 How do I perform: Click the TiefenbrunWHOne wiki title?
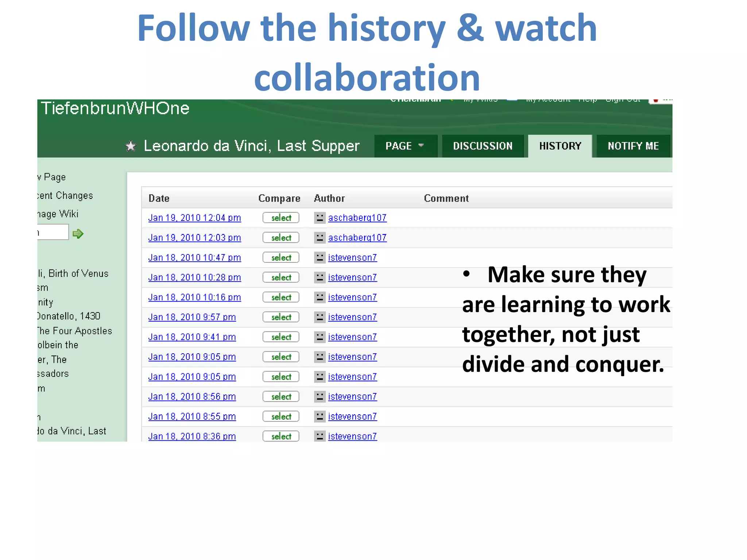pyautogui.click(x=115, y=108)
